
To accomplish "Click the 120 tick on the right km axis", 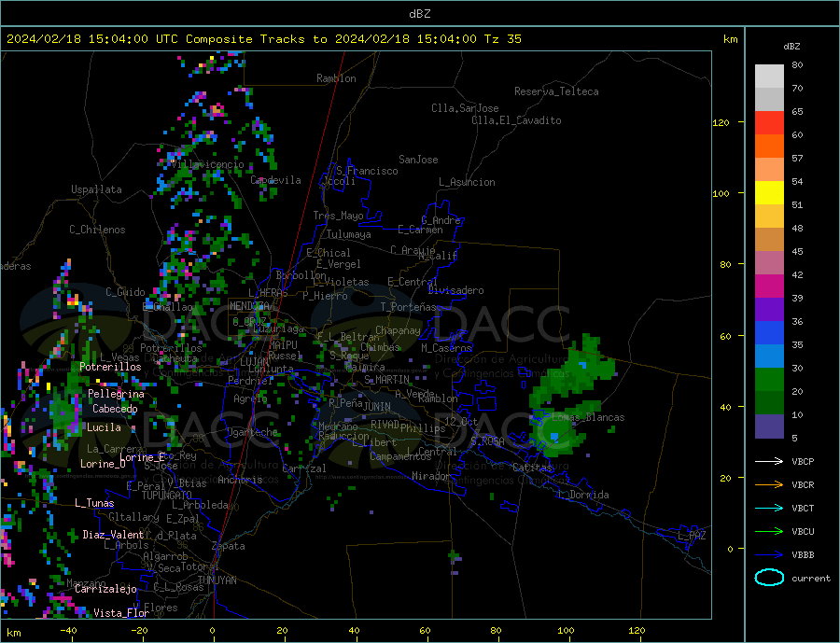I will [721, 122].
